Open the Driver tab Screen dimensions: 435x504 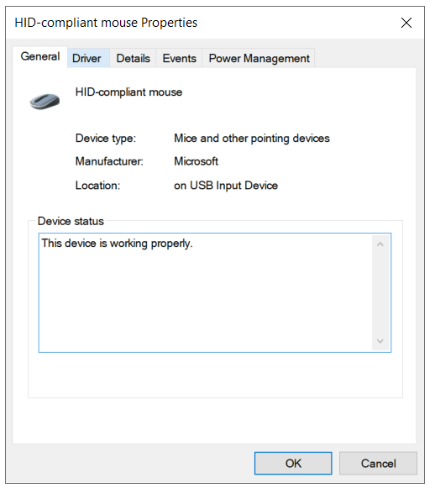[86, 58]
